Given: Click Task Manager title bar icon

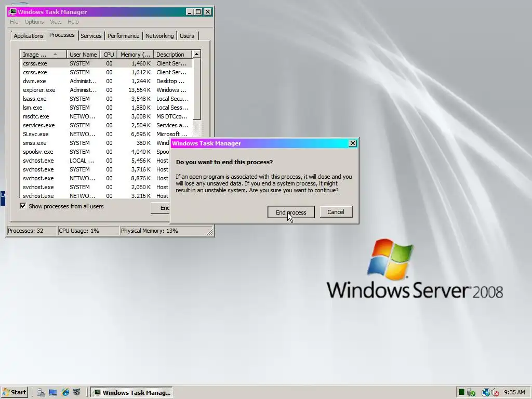Looking at the screenshot, I should tap(12, 12).
